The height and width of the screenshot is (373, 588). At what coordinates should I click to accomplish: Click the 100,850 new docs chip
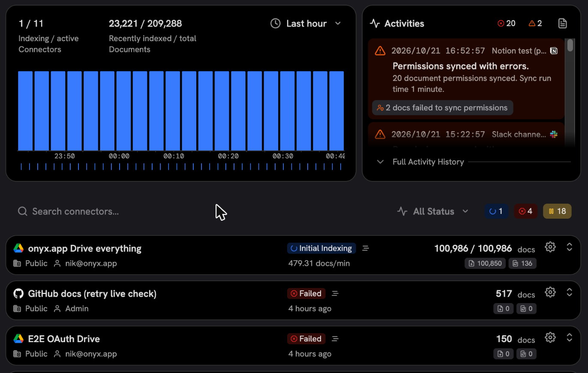(x=485, y=263)
